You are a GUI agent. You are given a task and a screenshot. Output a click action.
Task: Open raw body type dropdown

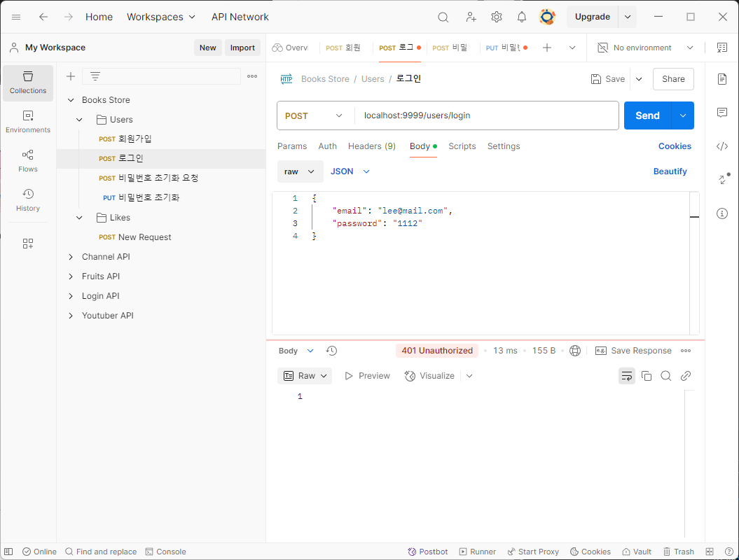pyautogui.click(x=301, y=172)
